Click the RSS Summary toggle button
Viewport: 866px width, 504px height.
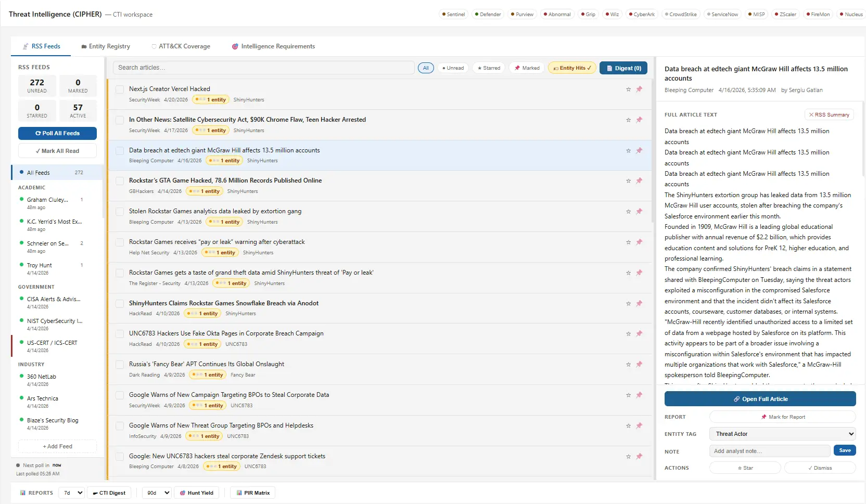(x=829, y=115)
